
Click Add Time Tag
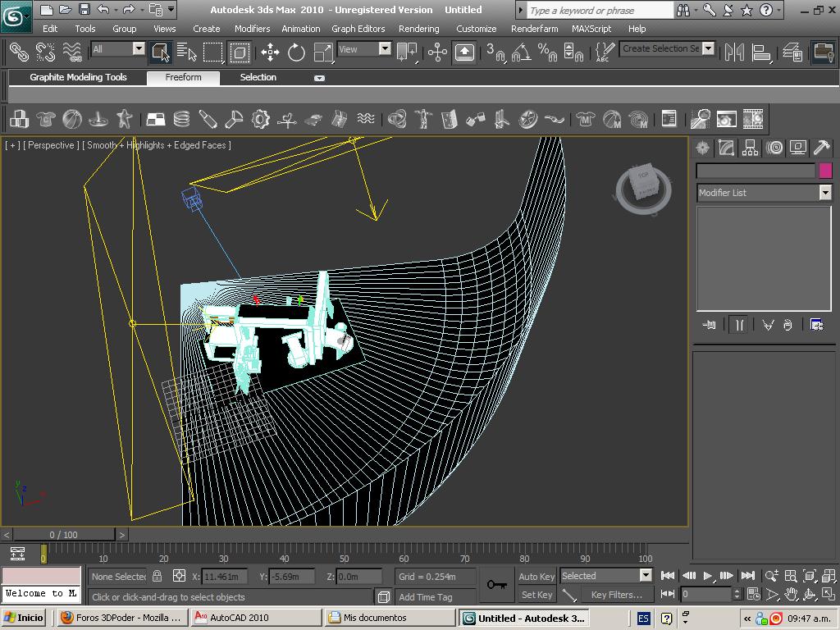tap(426, 597)
